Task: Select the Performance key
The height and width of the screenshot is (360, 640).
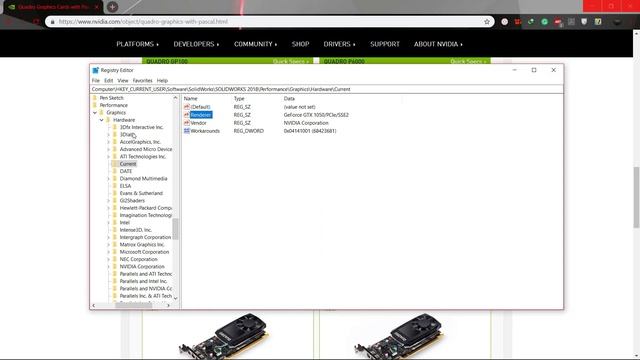Action: pos(113,105)
